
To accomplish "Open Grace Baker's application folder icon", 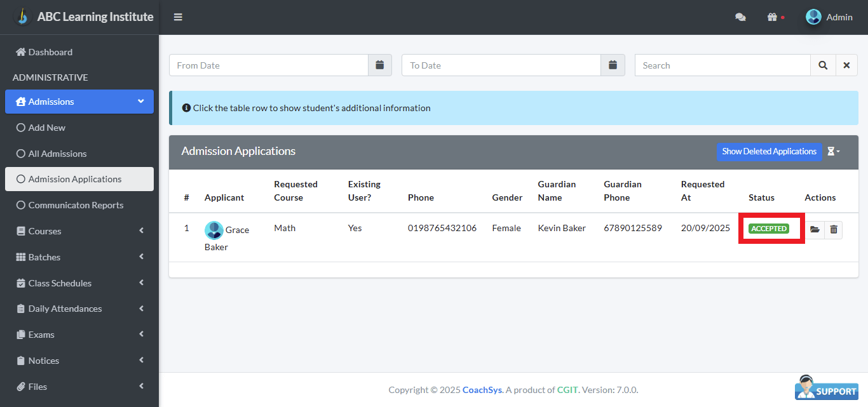I will tap(815, 230).
